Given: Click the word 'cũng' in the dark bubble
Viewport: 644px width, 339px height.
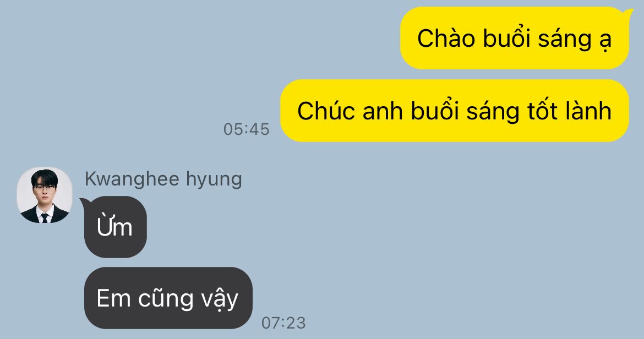Looking at the screenshot, I should pyautogui.click(x=166, y=299).
